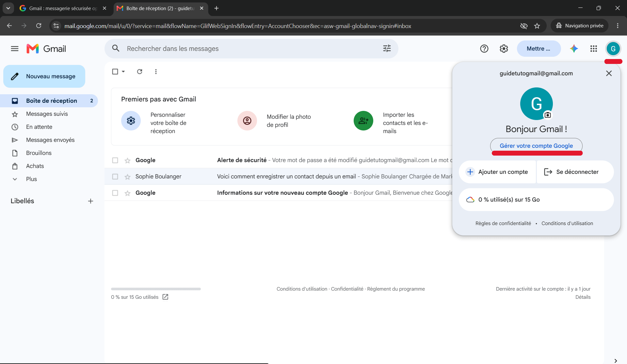Click Se déconnecter
Viewport: 627px width, 364px height.
point(575,172)
